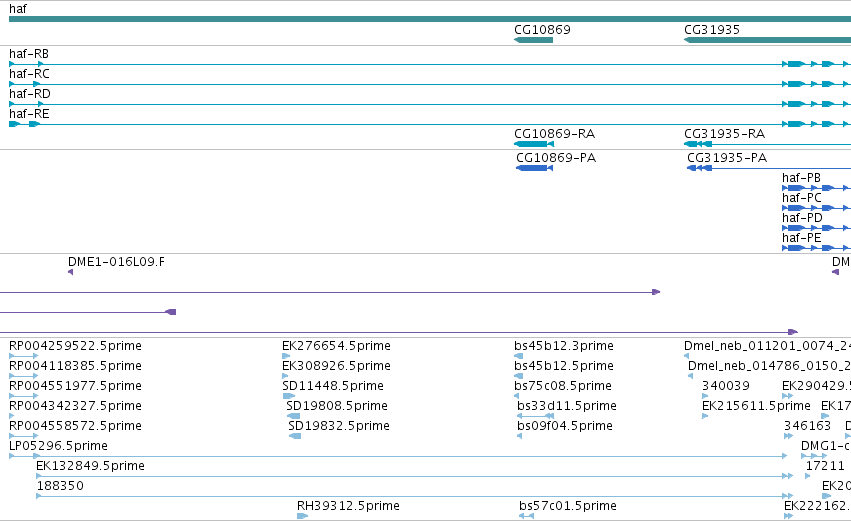Screen dimensions: 851x521
Task: Click the CG31935-RA transcript label
Action: tap(725, 134)
